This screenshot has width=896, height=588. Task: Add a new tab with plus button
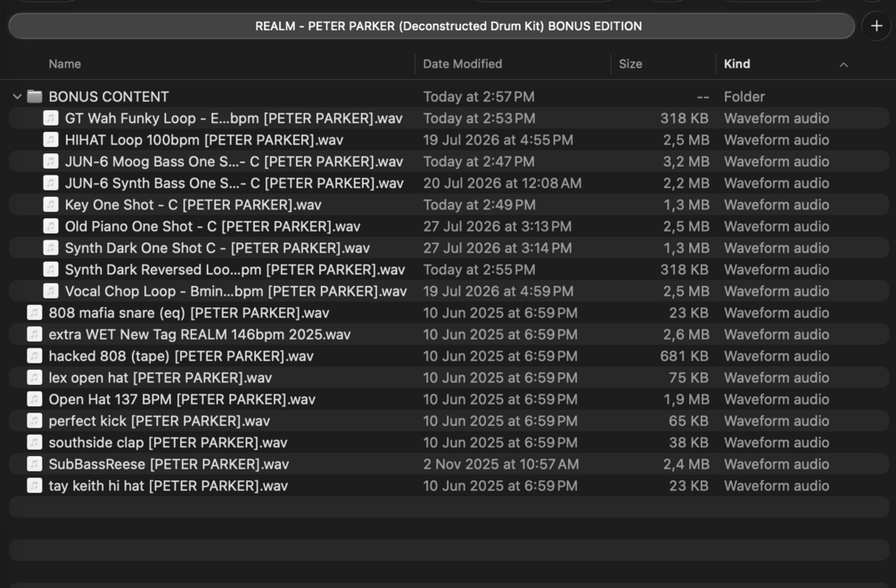pos(876,26)
